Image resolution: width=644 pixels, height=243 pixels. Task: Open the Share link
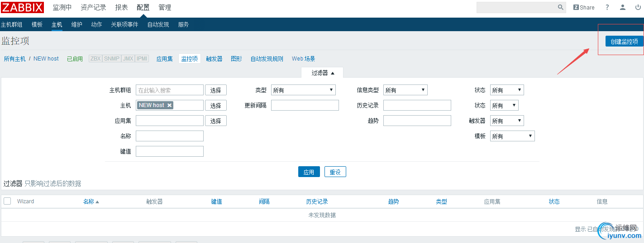coord(584,7)
